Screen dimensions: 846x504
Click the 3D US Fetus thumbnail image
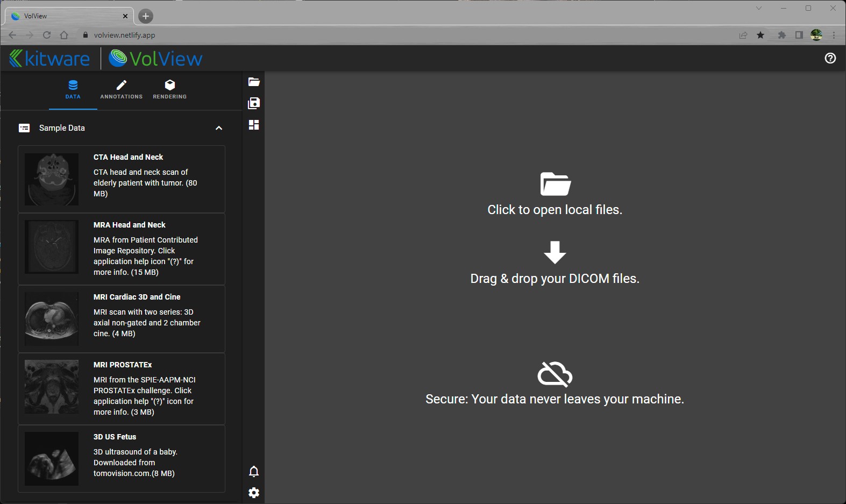(52, 459)
